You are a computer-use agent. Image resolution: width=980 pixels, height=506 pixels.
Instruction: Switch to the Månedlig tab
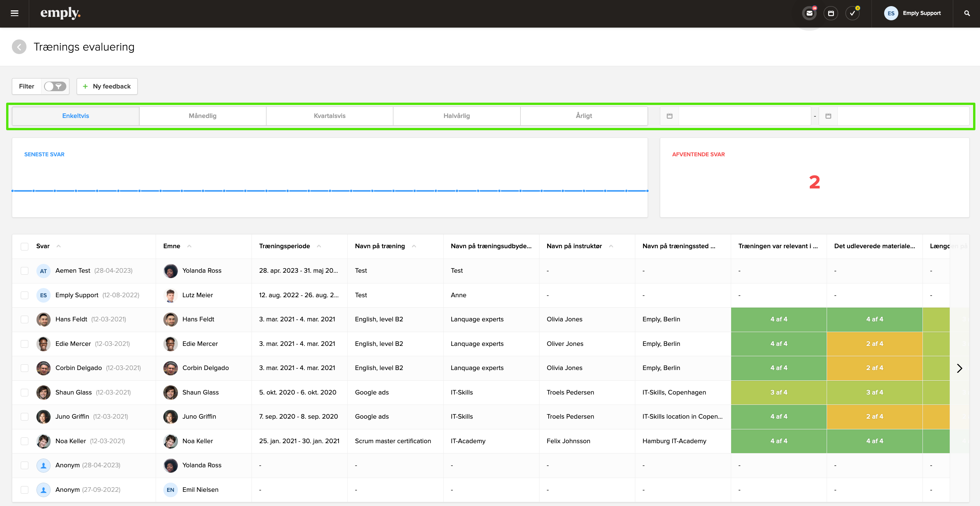click(x=202, y=116)
